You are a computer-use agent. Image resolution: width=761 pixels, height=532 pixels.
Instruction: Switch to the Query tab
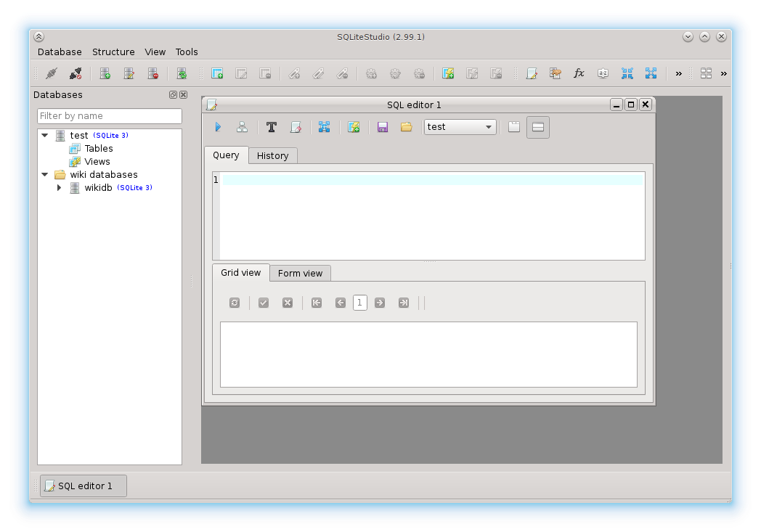tap(226, 155)
